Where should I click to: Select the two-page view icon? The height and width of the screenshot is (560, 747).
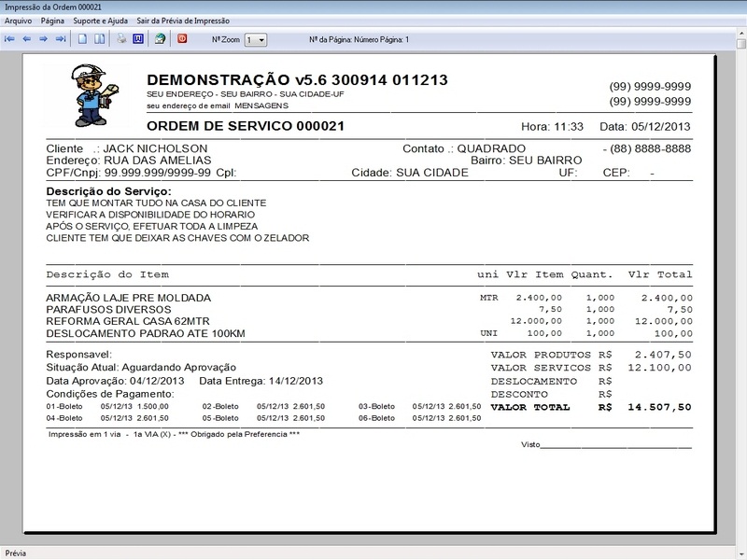[98, 39]
